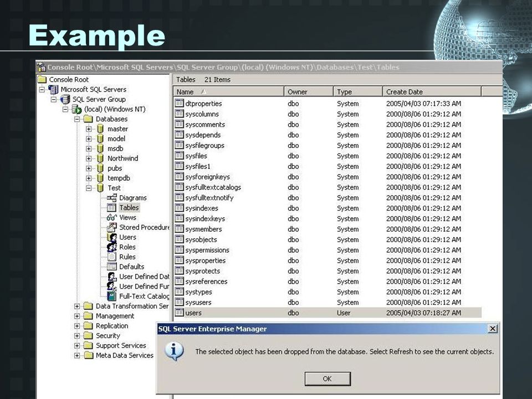Click the Tables node icon in tree

111,208
